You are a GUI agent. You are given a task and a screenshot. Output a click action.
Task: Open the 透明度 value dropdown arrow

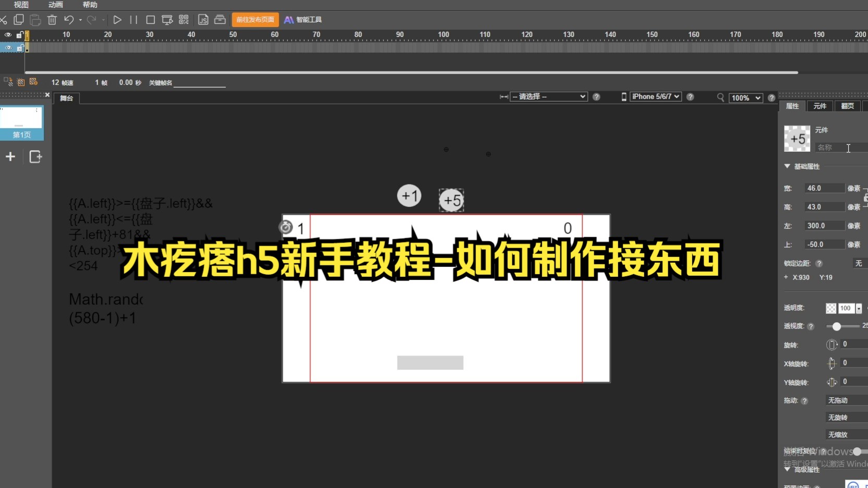click(859, 309)
